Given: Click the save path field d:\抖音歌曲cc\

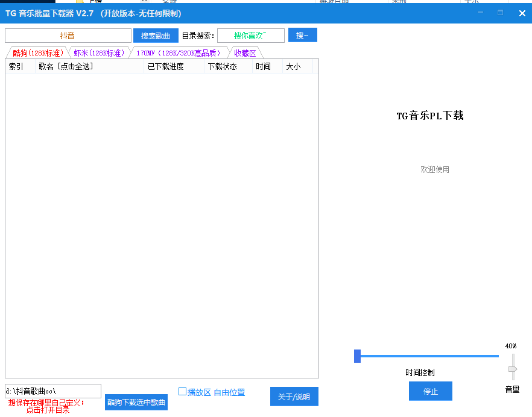Looking at the screenshot, I should point(53,391).
